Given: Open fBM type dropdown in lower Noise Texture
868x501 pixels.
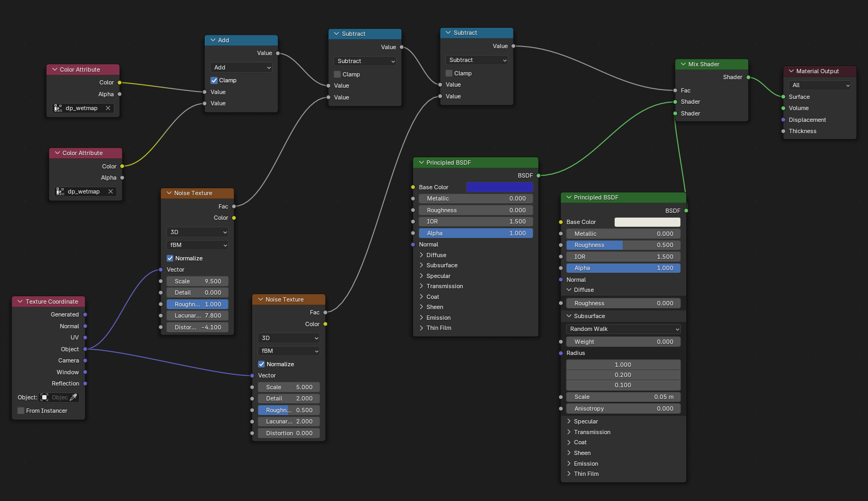Looking at the screenshot, I should (289, 351).
